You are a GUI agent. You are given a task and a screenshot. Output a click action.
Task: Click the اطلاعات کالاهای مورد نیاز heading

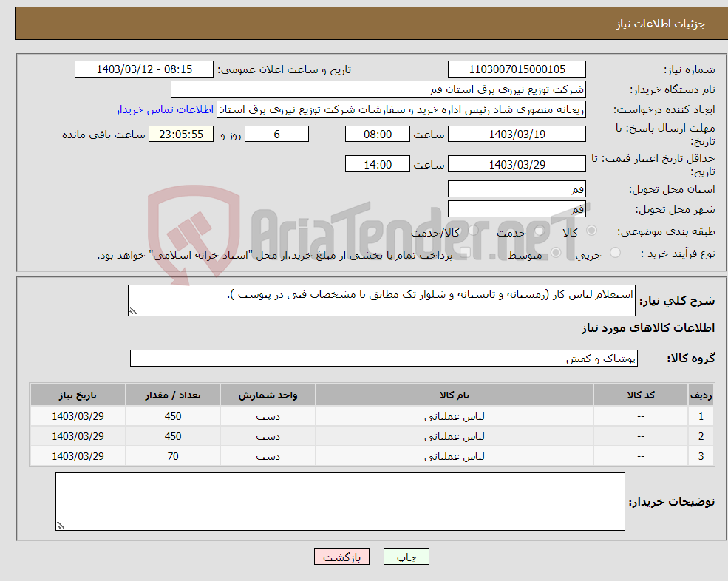point(648,328)
